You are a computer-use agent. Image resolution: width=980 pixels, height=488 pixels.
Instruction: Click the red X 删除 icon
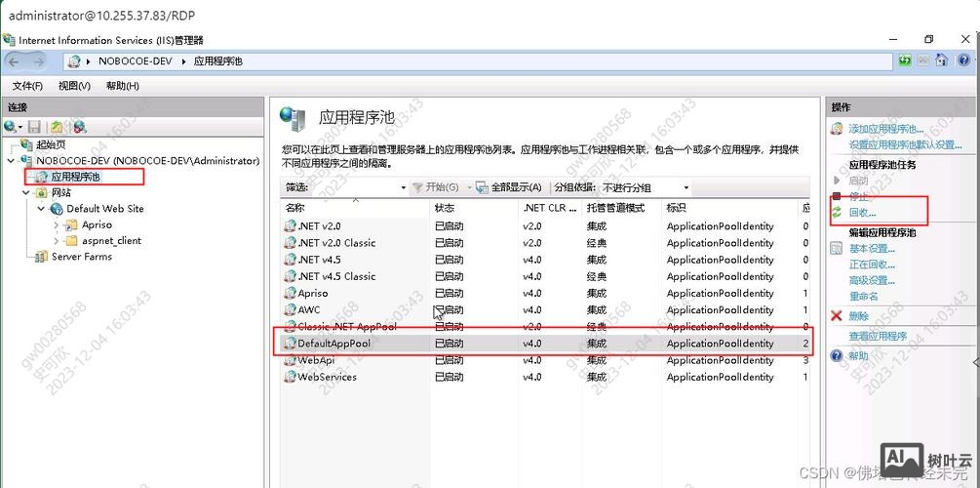tap(837, 316)
